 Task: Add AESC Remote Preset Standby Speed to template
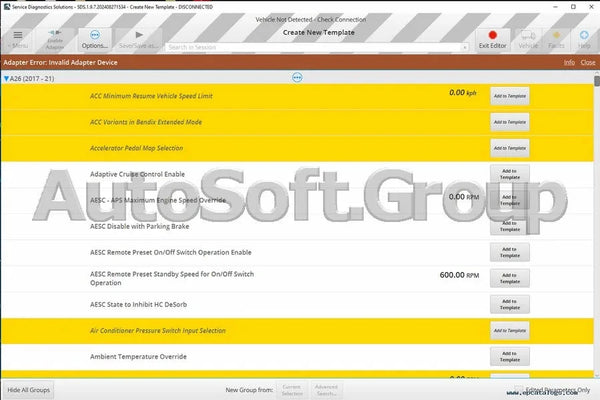tap(510, 278)
